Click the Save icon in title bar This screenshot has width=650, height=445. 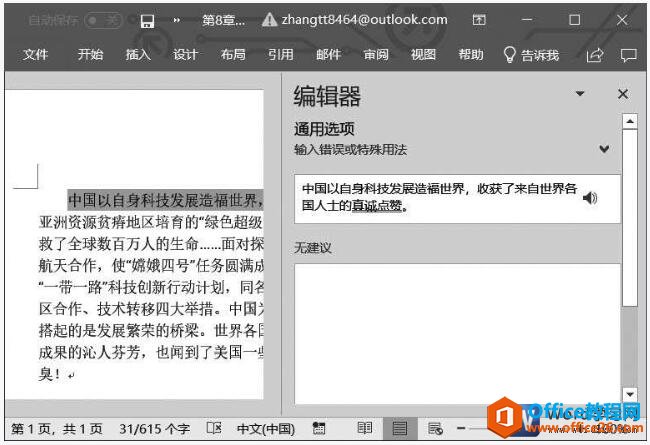(x=147, y=20)
